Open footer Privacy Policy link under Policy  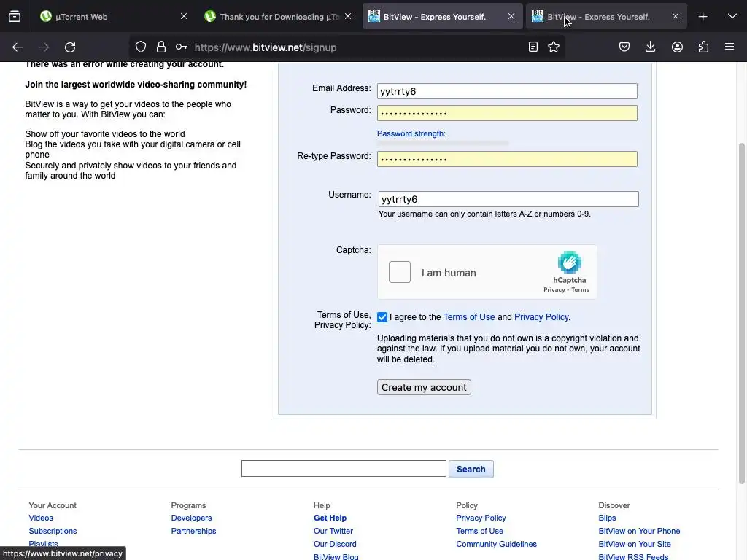(481, 518)
